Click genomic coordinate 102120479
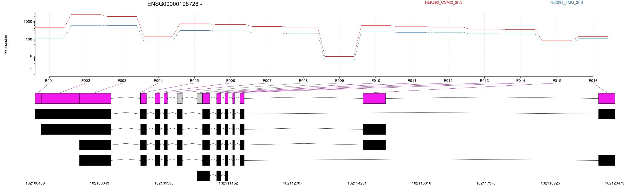Viewport: 644px width, 188px height. (x=615, y=183)
